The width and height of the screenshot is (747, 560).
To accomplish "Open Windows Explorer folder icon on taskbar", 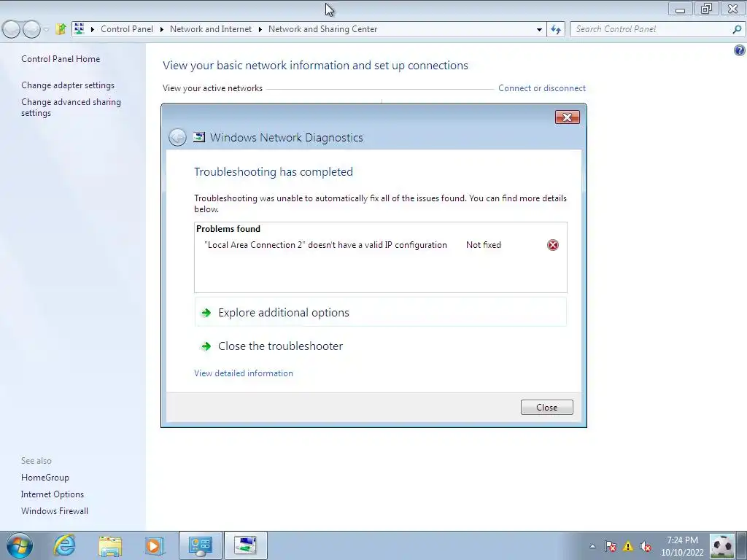I will tap(110, 545).
